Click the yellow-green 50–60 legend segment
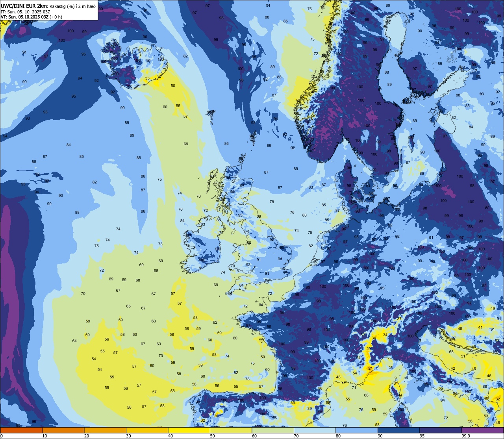Image resolution: width=504 pixels, height=439 pixels. point(231,430)
